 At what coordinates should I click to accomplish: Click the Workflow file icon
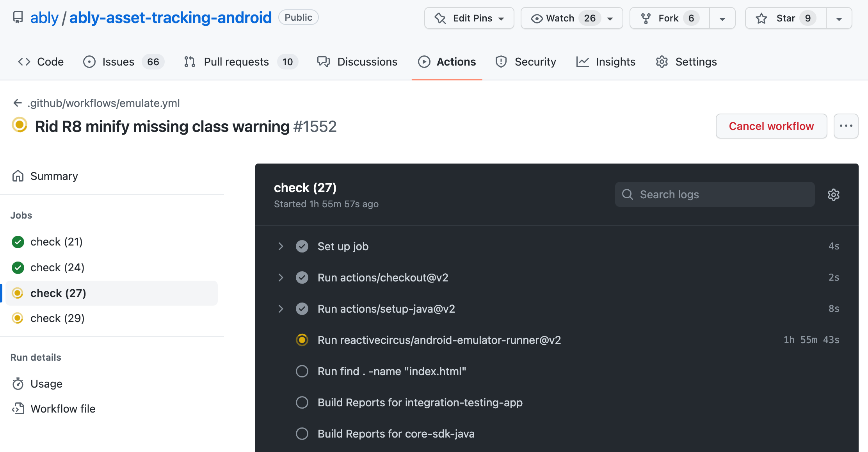click(18, 409)
